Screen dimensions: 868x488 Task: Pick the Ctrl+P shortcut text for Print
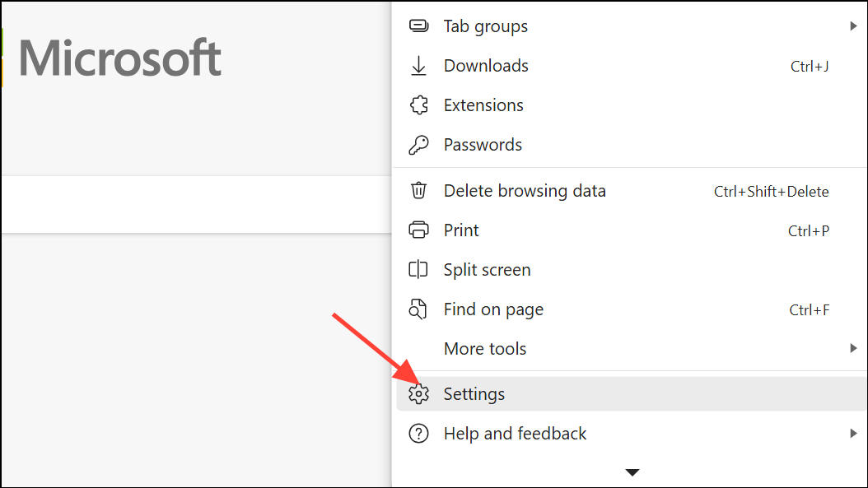click(808, 231)
